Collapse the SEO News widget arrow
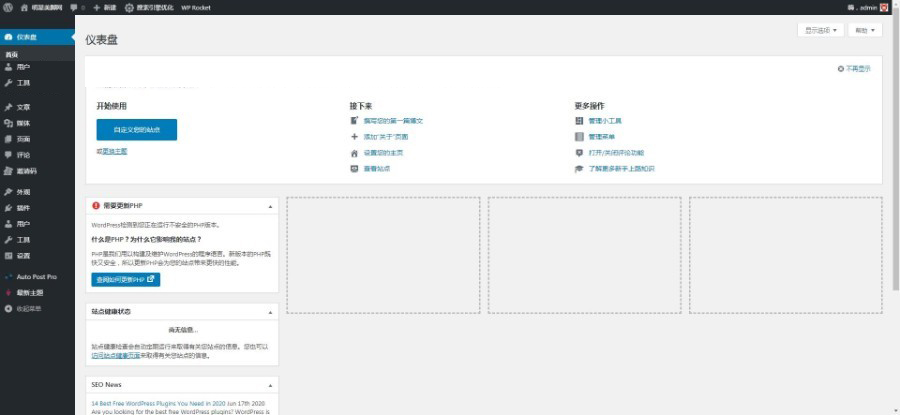This screenshot has width=900, height=415. click(x=270, y=385)
